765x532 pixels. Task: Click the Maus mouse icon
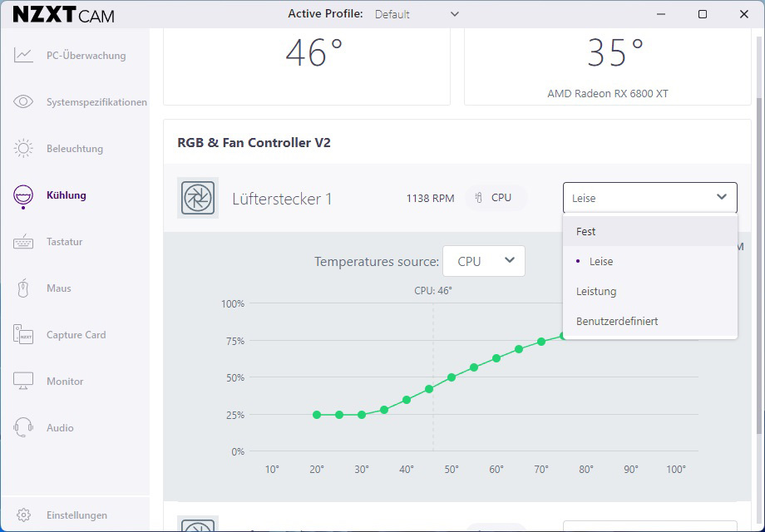[x=23, y=288]
